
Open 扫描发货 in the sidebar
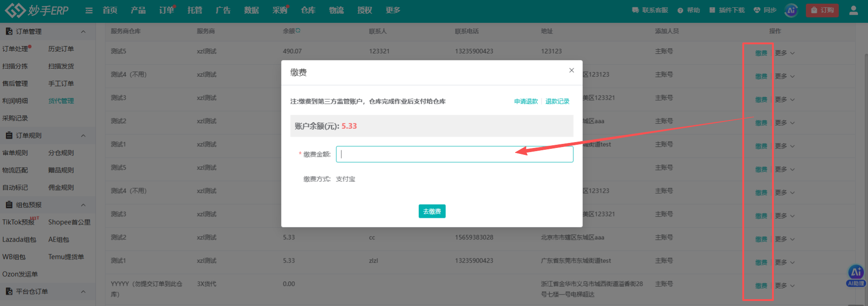coord(61,66)
